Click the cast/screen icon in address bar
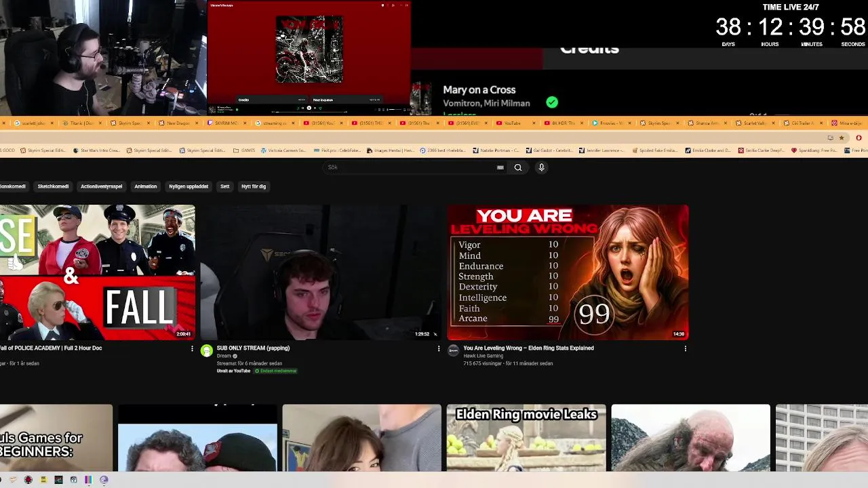 [x=830, y=138]
